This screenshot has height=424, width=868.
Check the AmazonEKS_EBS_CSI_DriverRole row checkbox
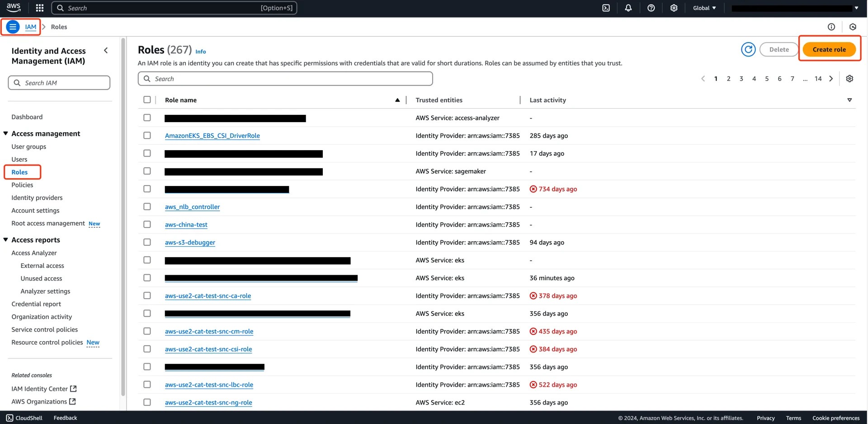147,135
